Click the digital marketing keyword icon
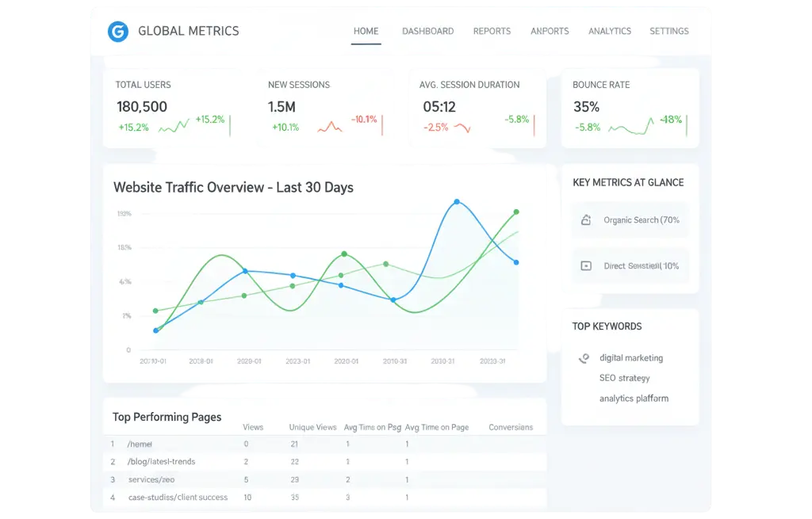This screenshot has width=812, height=519. (x=584, y=358)
